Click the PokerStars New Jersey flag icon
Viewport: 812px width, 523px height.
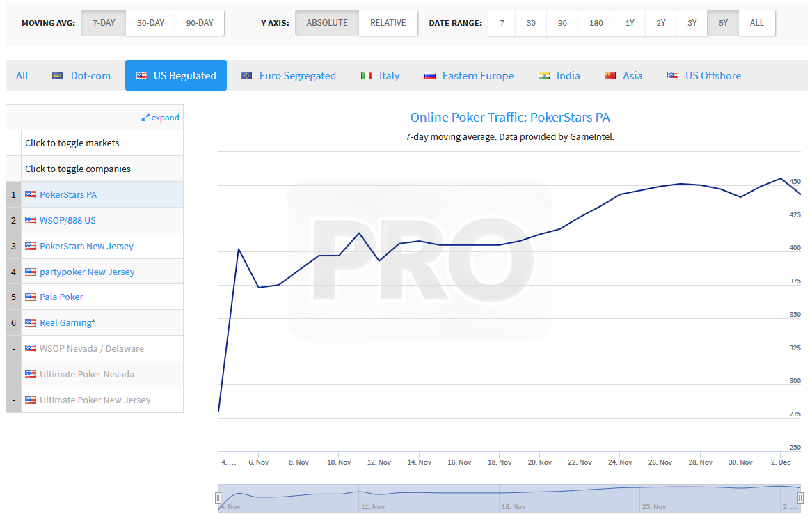(31, 247)
